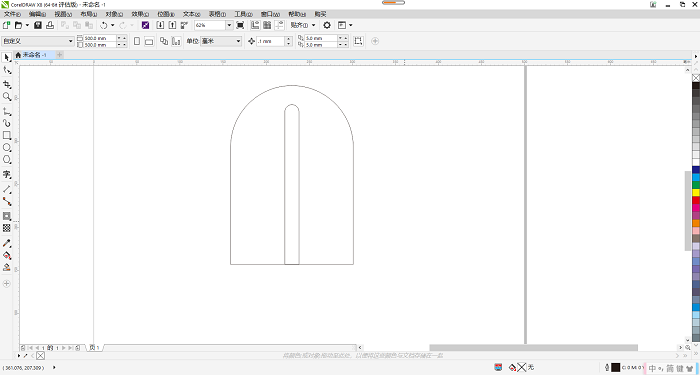The width and height of the screenshot is (700, 375).
Task: Open the Options gear icon
Action: 327,25
